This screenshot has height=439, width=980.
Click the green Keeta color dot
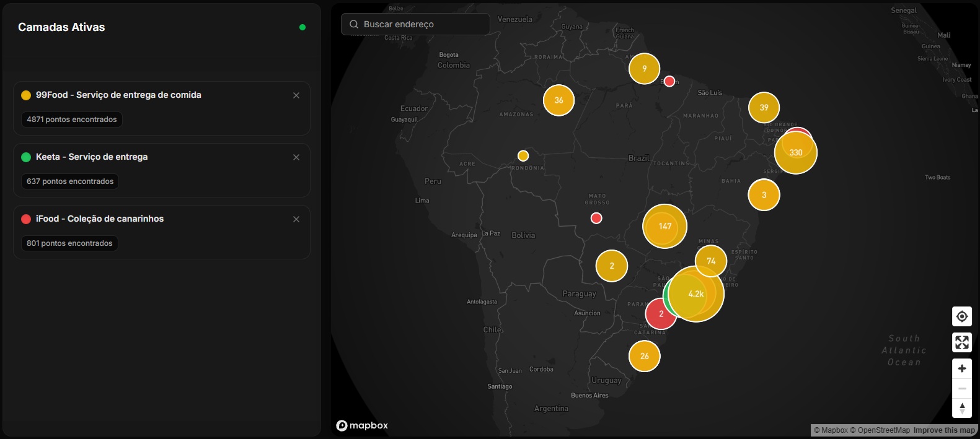[26, 157]
